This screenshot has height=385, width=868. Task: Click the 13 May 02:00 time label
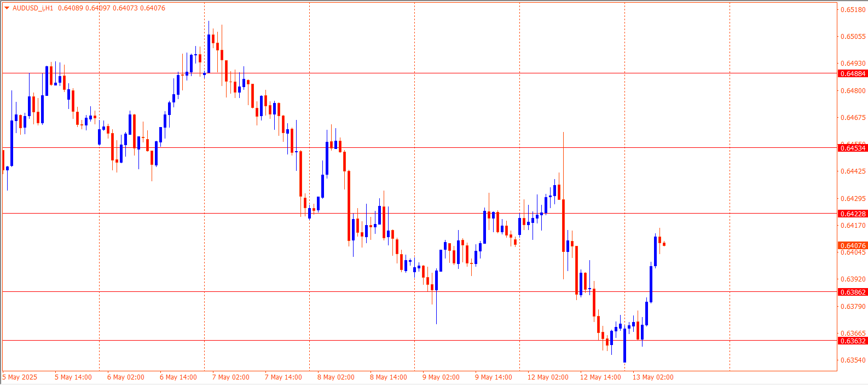(653, 377)
